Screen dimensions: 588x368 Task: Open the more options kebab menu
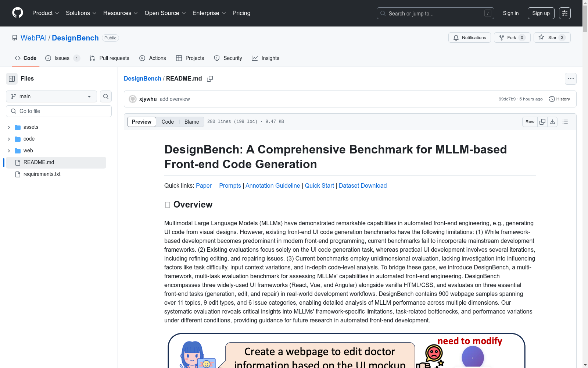pos(570,78)
